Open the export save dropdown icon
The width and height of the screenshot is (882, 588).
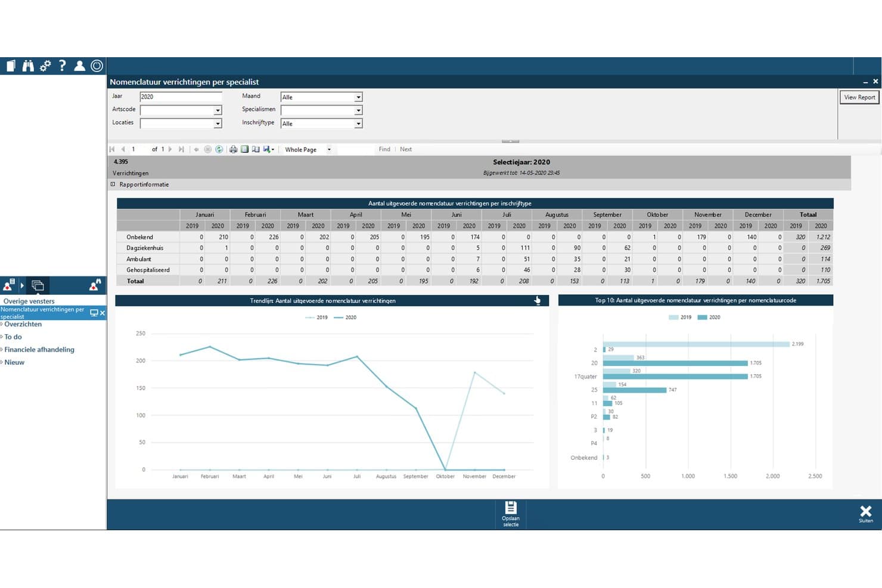click(x=269, y=150)
